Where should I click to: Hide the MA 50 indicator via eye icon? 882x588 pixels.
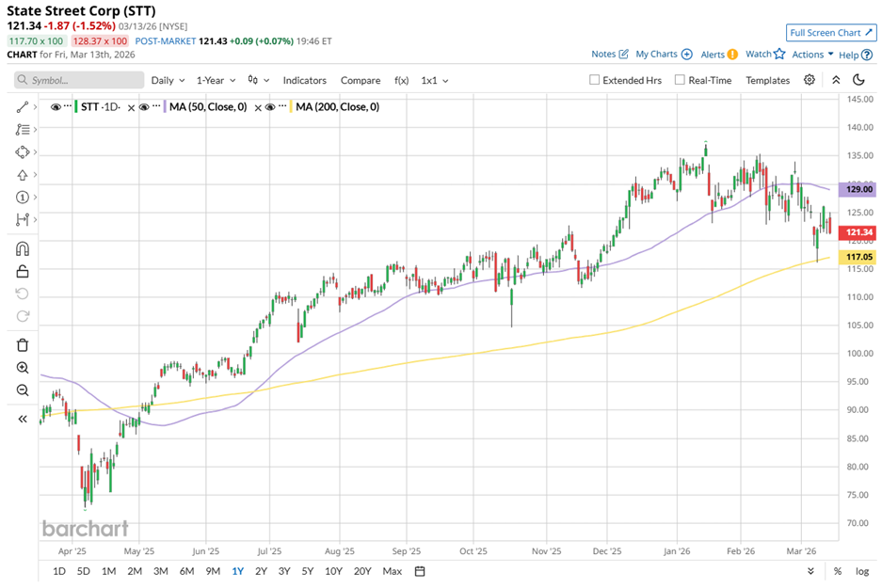pos(144,107)
